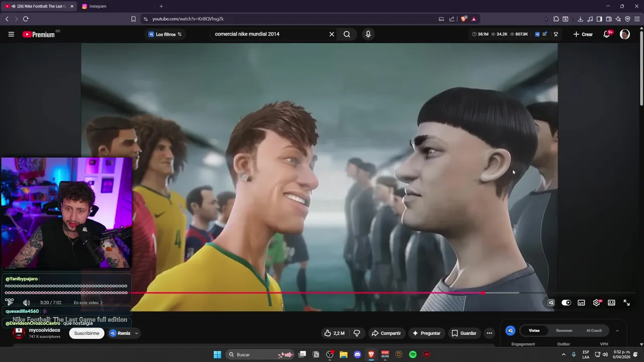This screenshot has width=644, height=362.
Task: Collapse the IQ side panel chevron
Action: click(617, 331)
